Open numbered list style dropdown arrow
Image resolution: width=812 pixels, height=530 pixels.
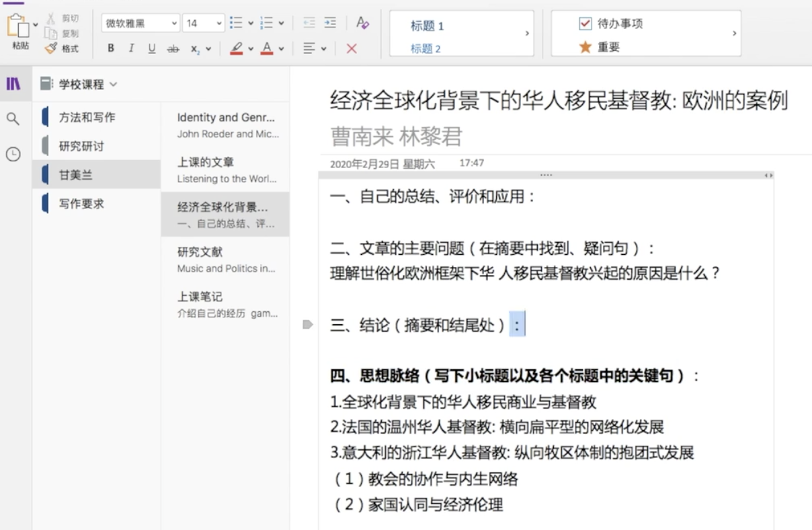point(281,24)
